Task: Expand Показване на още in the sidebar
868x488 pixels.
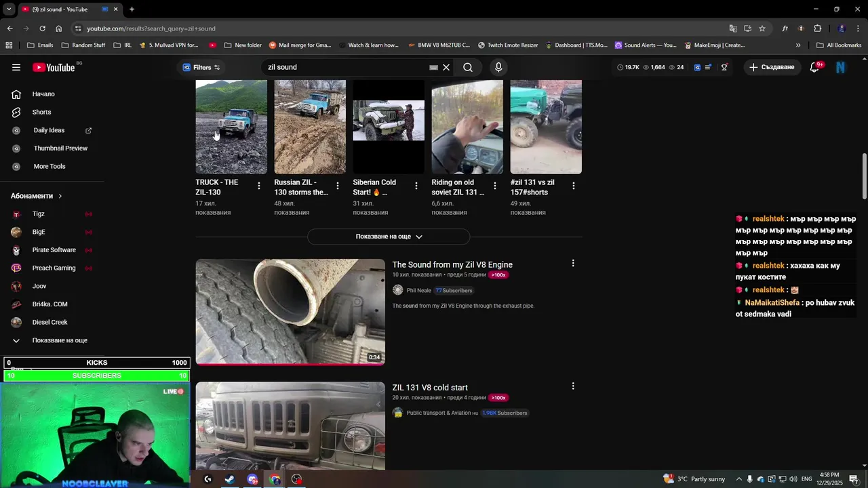Action: point(60,340)
